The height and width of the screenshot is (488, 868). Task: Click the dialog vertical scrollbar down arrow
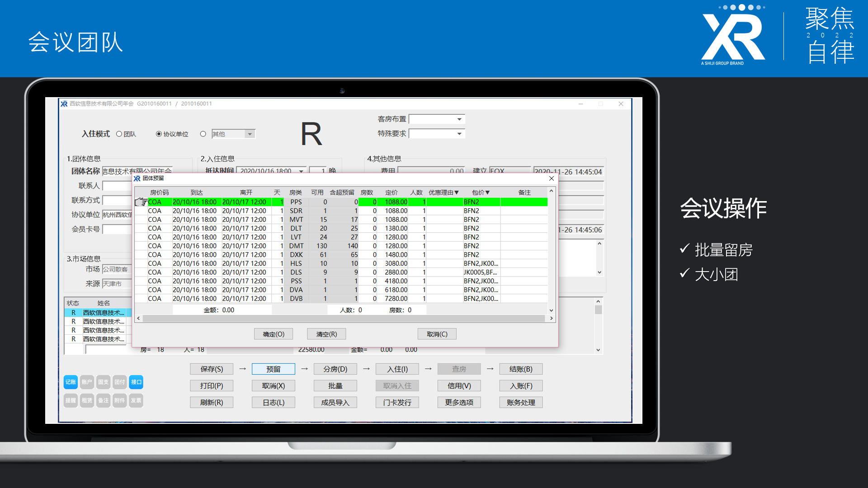coord(551,310)
